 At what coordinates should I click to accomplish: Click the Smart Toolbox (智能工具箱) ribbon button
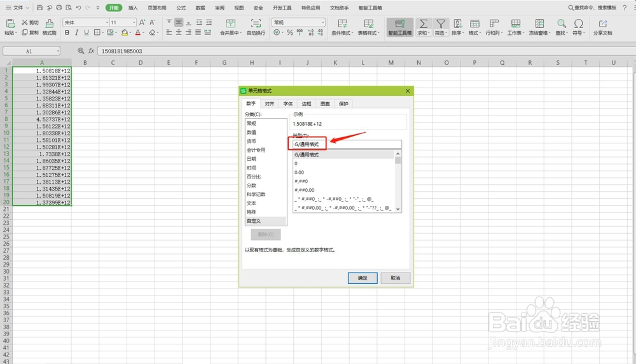pyautogui.click(x=400, y=27)
